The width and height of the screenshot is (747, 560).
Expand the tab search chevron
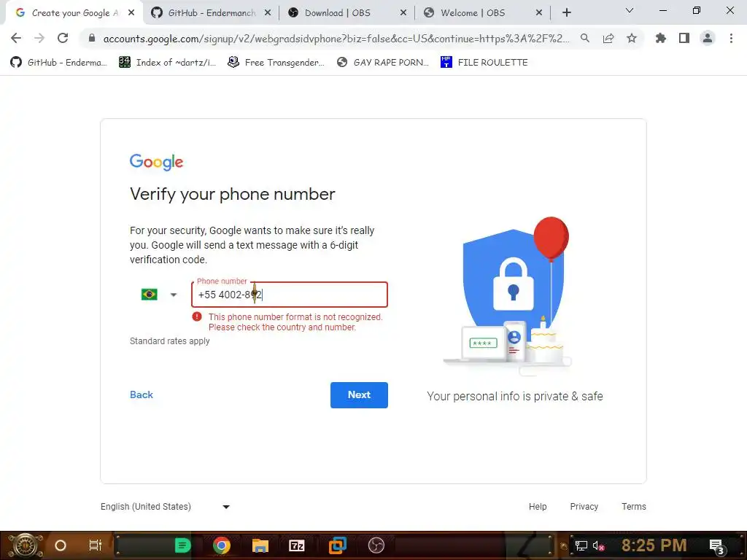[630, 10]
